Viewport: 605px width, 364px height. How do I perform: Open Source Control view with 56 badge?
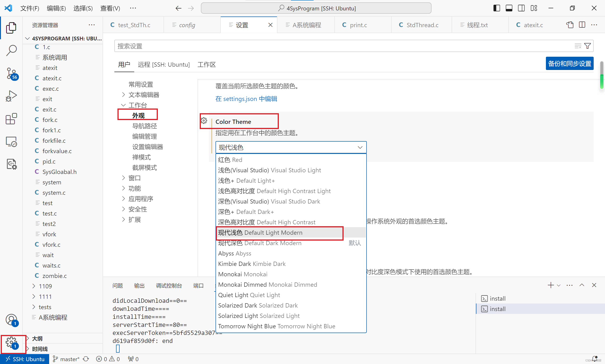11,73
